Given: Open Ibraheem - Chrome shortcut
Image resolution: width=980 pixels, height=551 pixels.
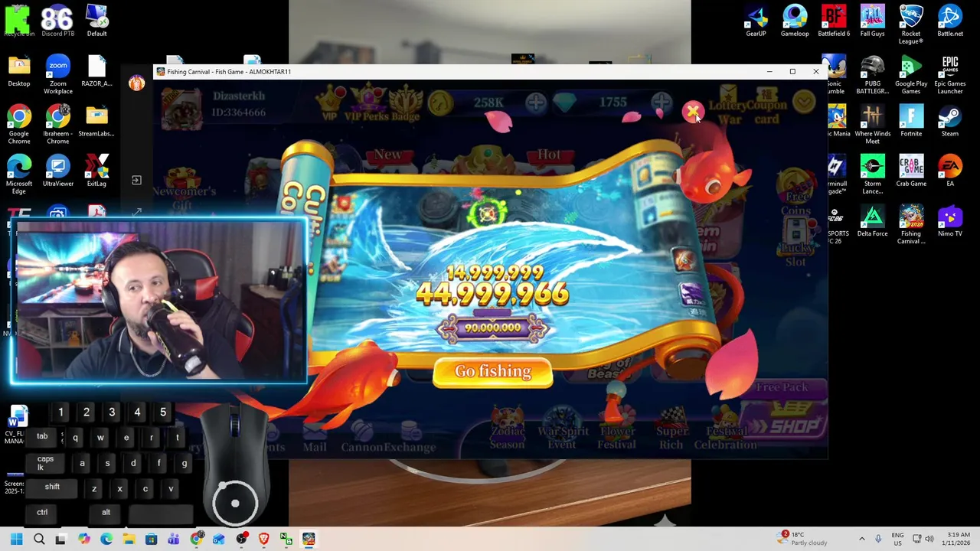Looking at the screenshot, I should click(58, 125).
